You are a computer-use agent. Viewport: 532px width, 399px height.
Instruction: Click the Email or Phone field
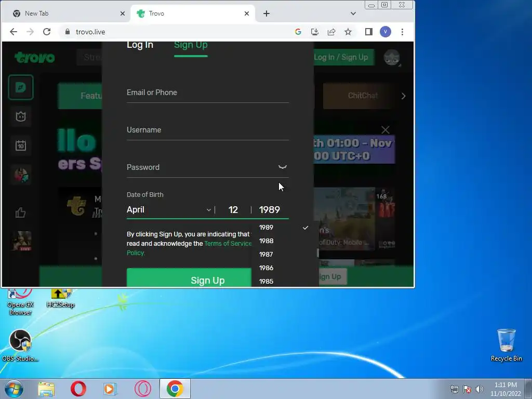click(x=208, y=92)
